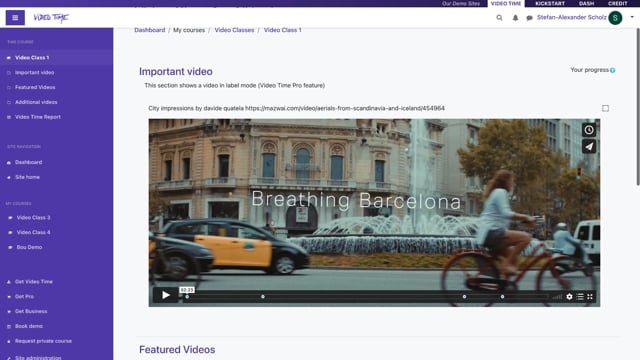Click the Dashboard sidebar icon
Viewport: 640px width, 360px height.
pos(9,162)
